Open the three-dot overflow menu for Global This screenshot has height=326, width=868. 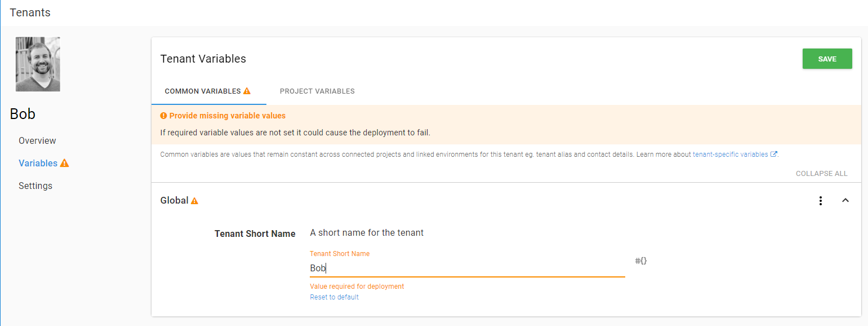821,201
